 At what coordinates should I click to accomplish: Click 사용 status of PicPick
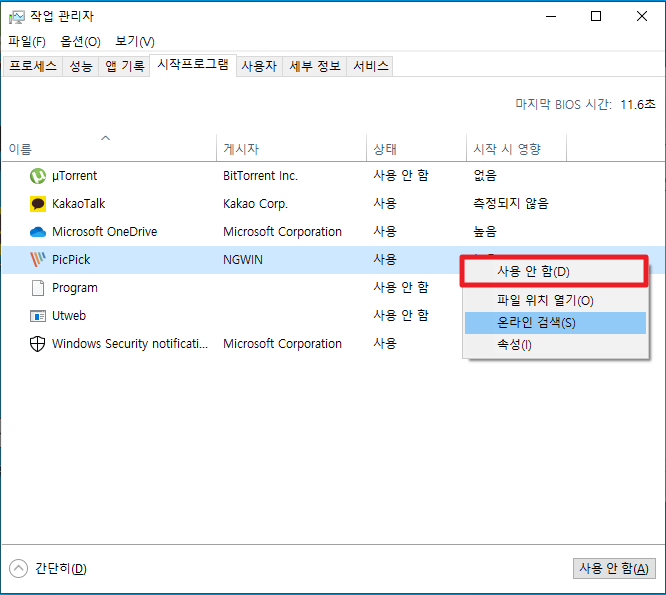[x=385, y=259]
